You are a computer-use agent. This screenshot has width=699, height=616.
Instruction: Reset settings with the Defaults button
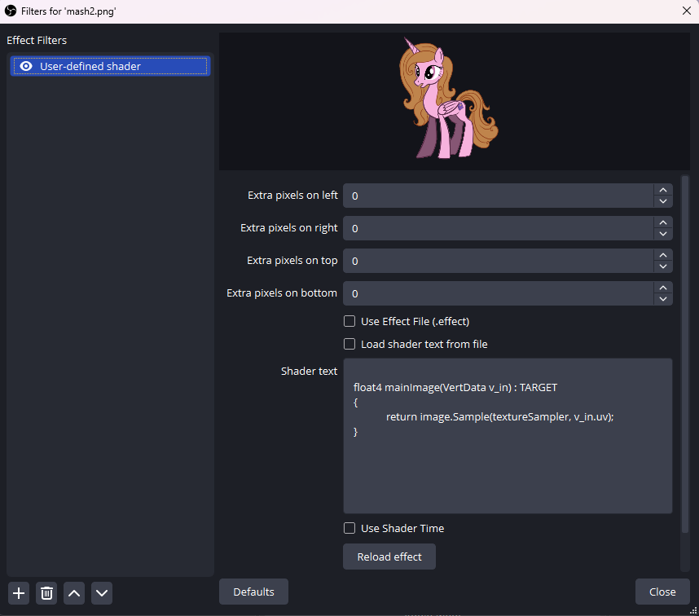click(x=253, y=592)
